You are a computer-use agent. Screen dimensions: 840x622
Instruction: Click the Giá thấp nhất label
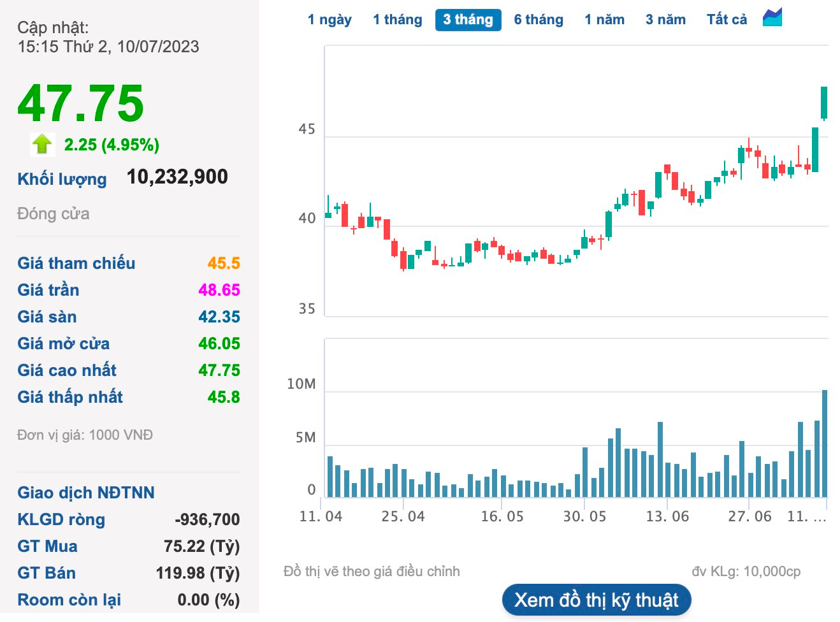70,397
